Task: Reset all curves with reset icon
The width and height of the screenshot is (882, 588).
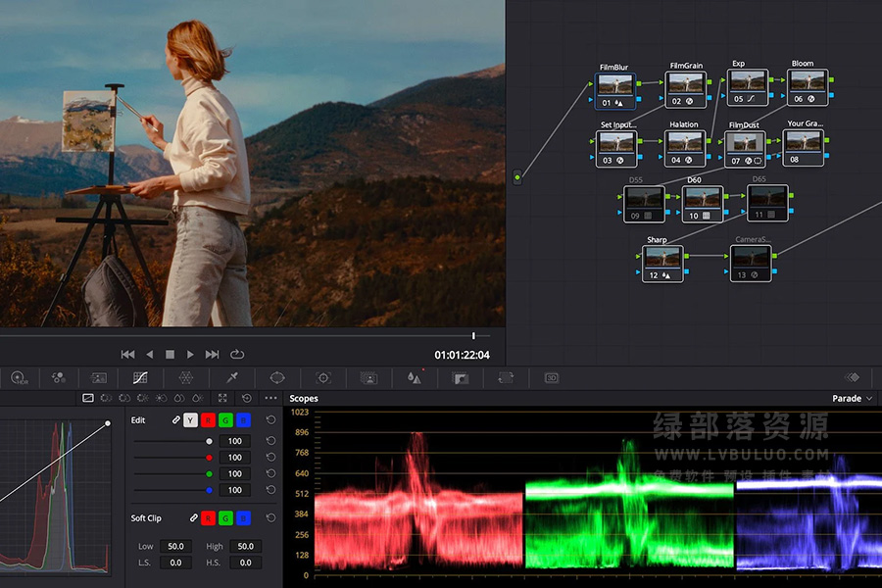Action: pos(246,398)
